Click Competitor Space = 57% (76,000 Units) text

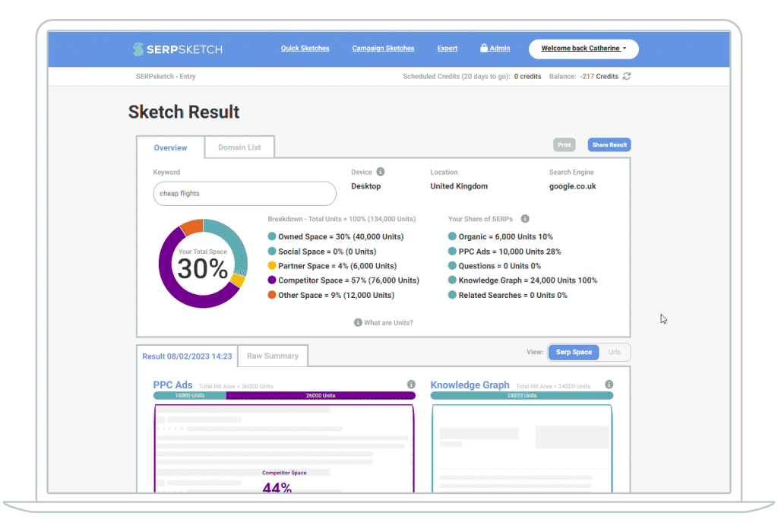pos(349,280)
